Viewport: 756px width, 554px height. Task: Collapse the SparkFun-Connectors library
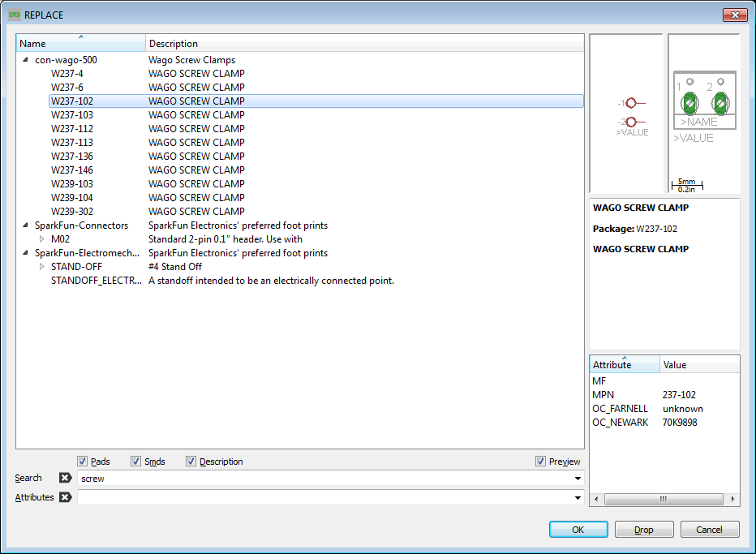pos(26,225)
